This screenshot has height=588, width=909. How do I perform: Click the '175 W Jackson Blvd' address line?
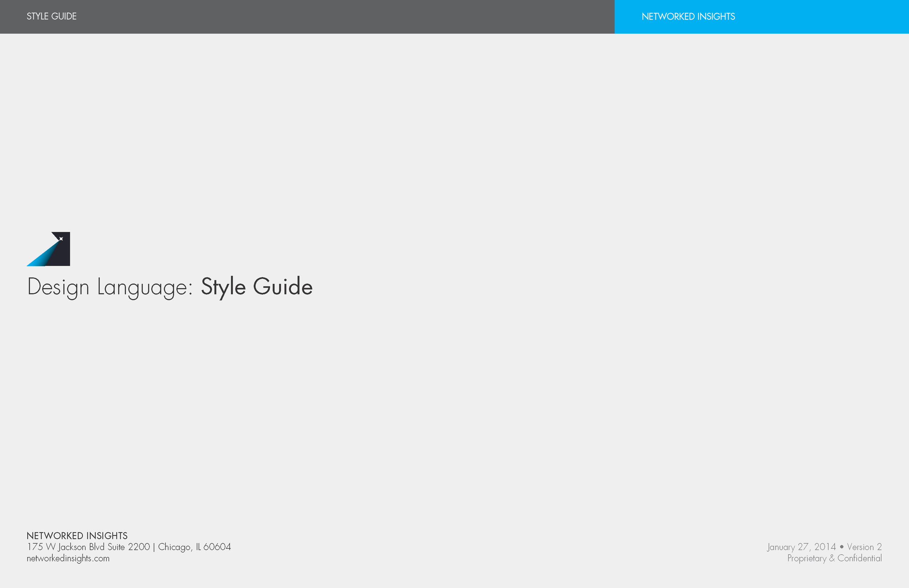(x=129, y=547)
